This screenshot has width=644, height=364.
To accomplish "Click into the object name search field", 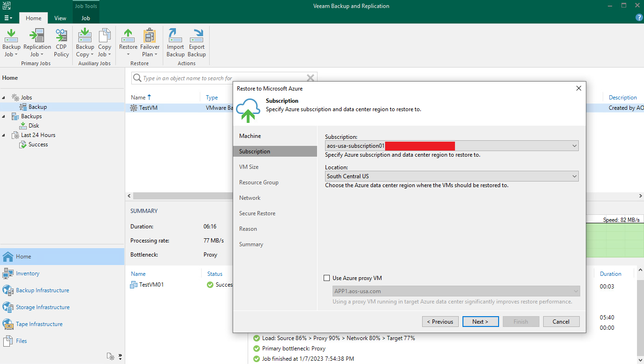I will point(223,78).
